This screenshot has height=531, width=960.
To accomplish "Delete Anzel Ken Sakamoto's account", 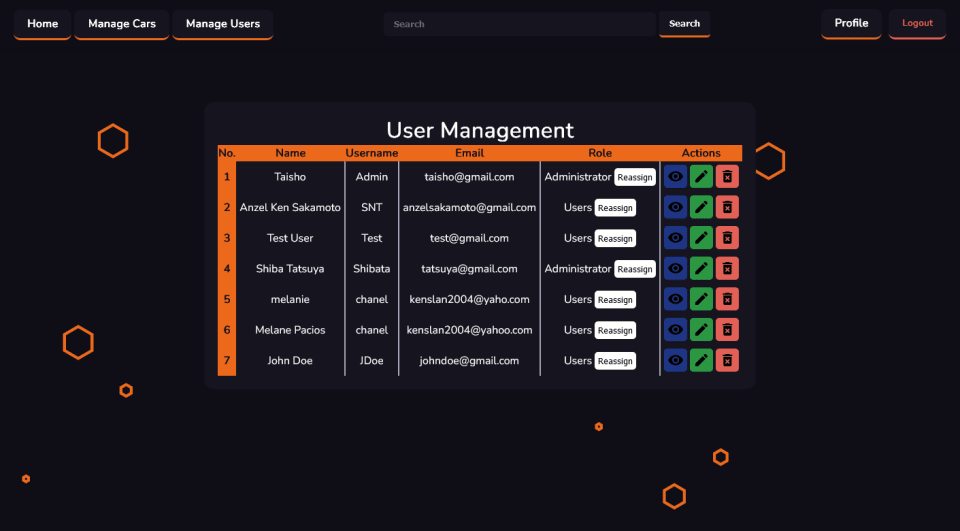I will point(727,207).
